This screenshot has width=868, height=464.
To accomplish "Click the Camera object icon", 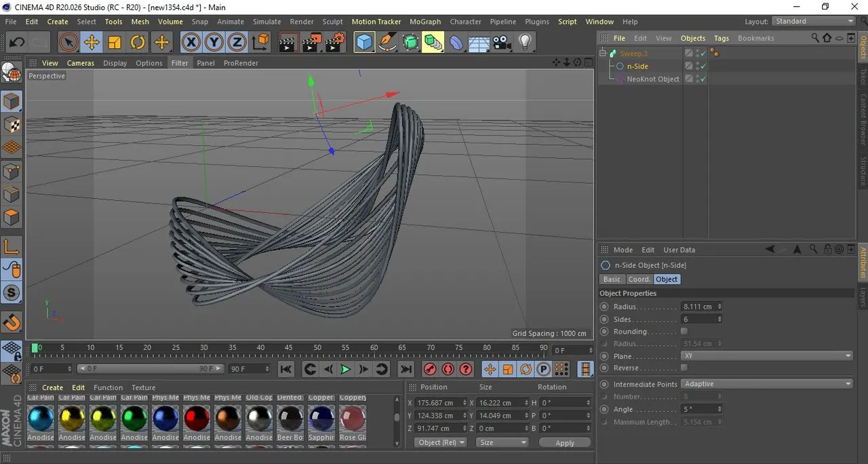I will click(x=502, y=43).
